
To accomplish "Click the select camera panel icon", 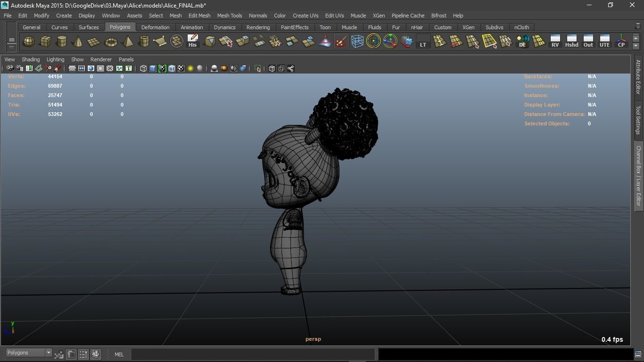I will [x=10, y=68].
